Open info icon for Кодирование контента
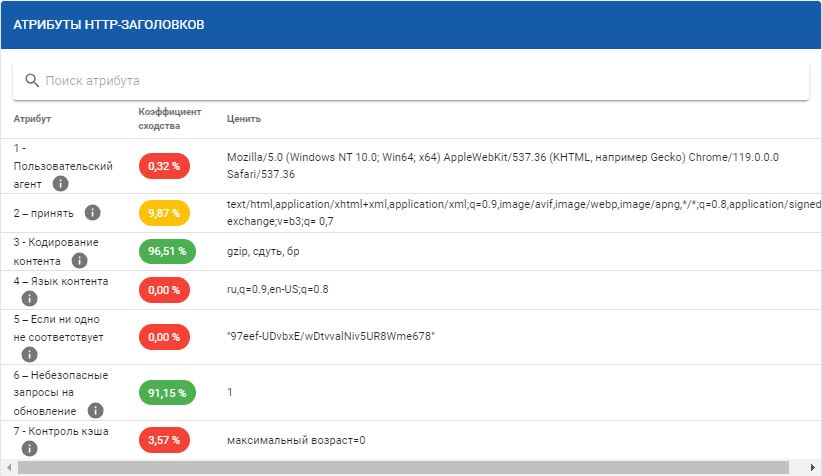Viewport: 822px width, 476px height. pyautogui.click(x=79, y=260)
